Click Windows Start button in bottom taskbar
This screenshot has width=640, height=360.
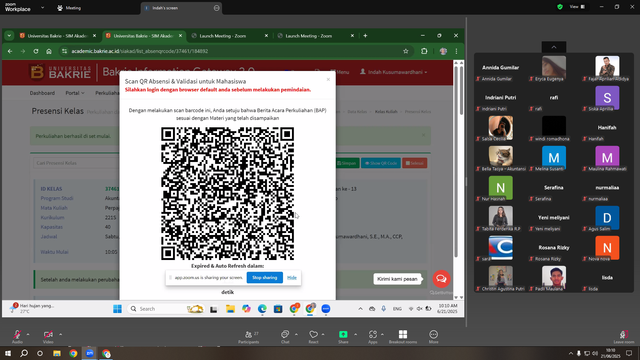(8, 353)
